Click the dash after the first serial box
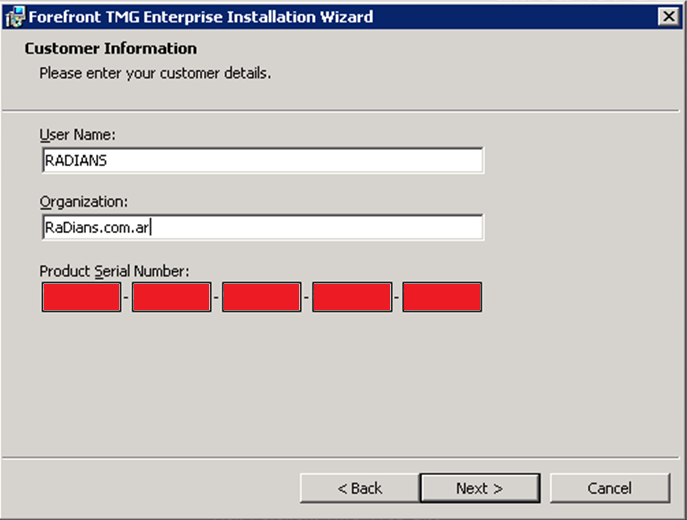Screen dimensions: 687x520 pyautogui.click(x=126, y=298)
